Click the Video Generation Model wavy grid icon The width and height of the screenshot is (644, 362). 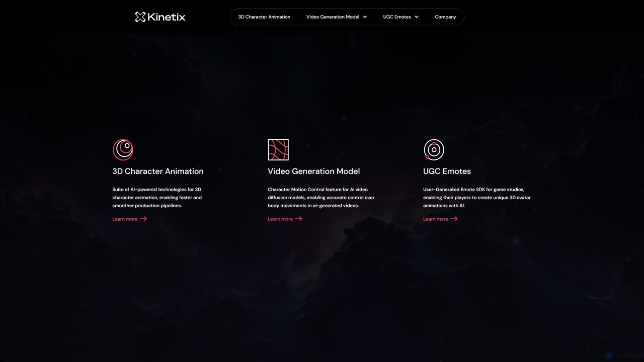tap(278, 149)
